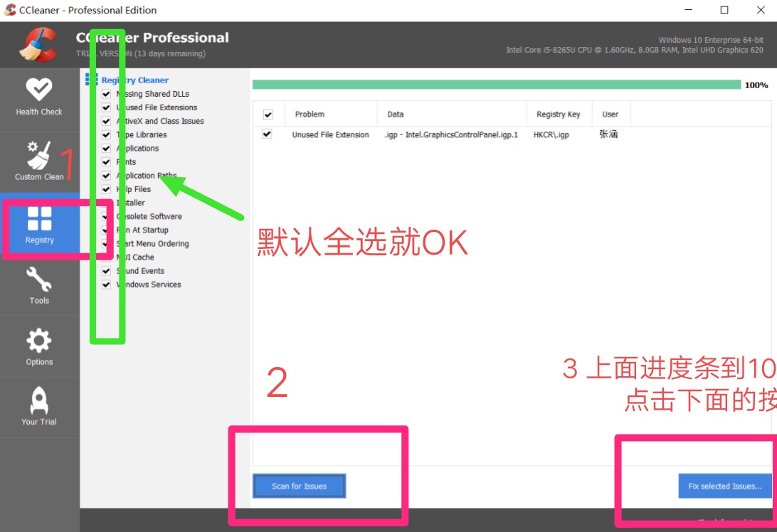Click the 100% scan progress bar
Screen dimensions: 777x532
[x=497, y=85]
